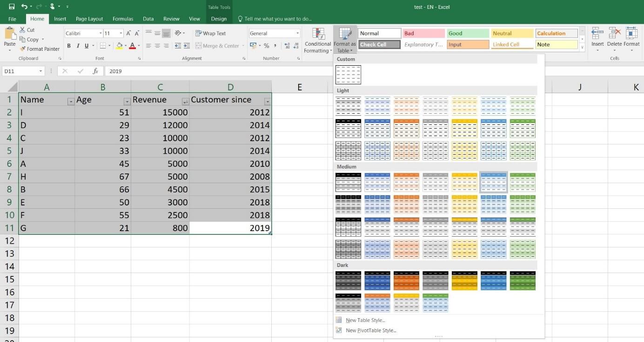The width and height of the screenshot is (644, 342).
Task: Apply Percent Style formatting
Action: 266,46
